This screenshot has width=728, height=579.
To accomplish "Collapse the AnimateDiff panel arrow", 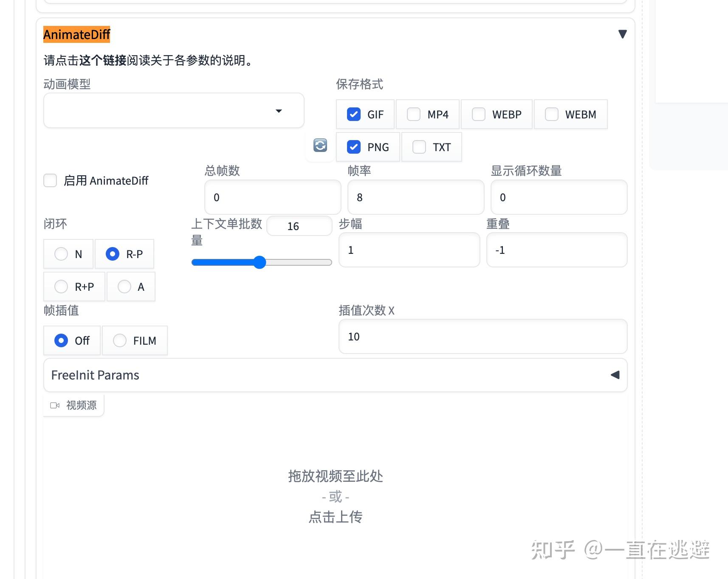I will (x=623, y=34).
